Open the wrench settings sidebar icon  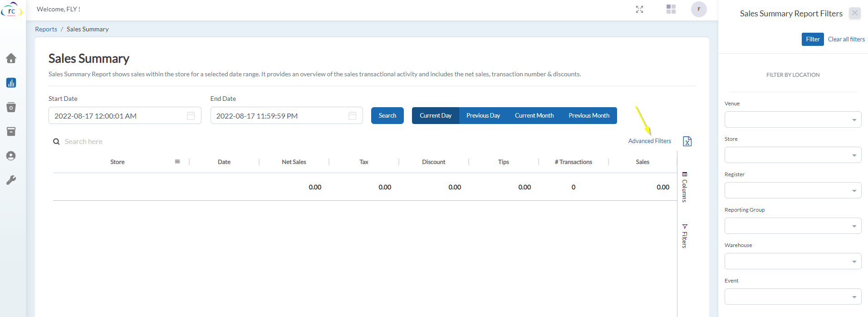click(x=11, y=180)
